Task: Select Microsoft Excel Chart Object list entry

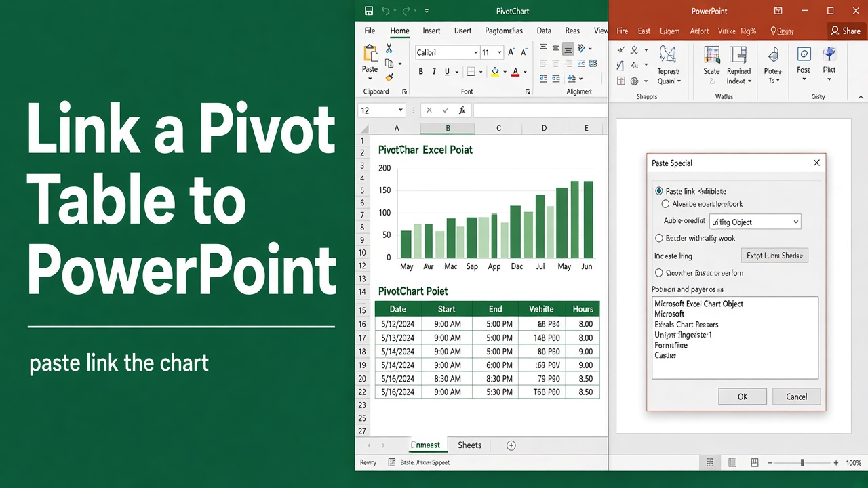Action: coord(698,304)
